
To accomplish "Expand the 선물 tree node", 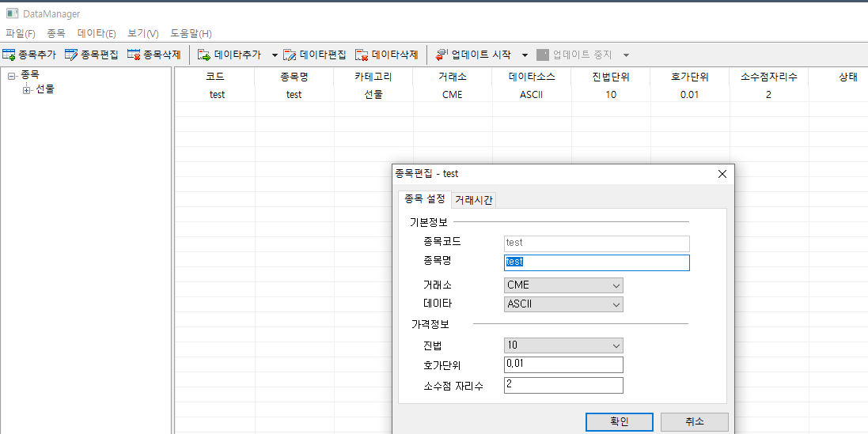I will 27,89.
